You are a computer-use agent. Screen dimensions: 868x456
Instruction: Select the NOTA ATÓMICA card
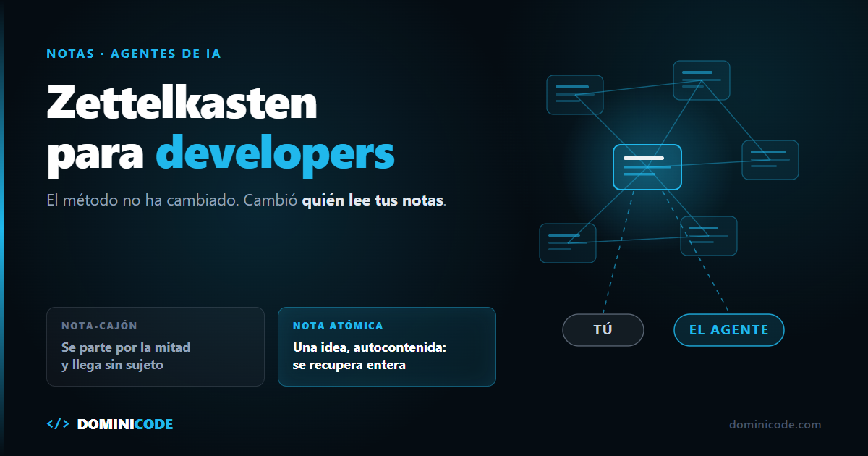point(387,347)
